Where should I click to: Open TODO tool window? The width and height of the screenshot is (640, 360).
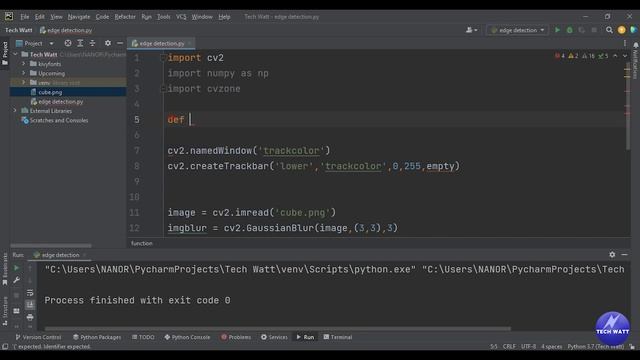point(143,337)
